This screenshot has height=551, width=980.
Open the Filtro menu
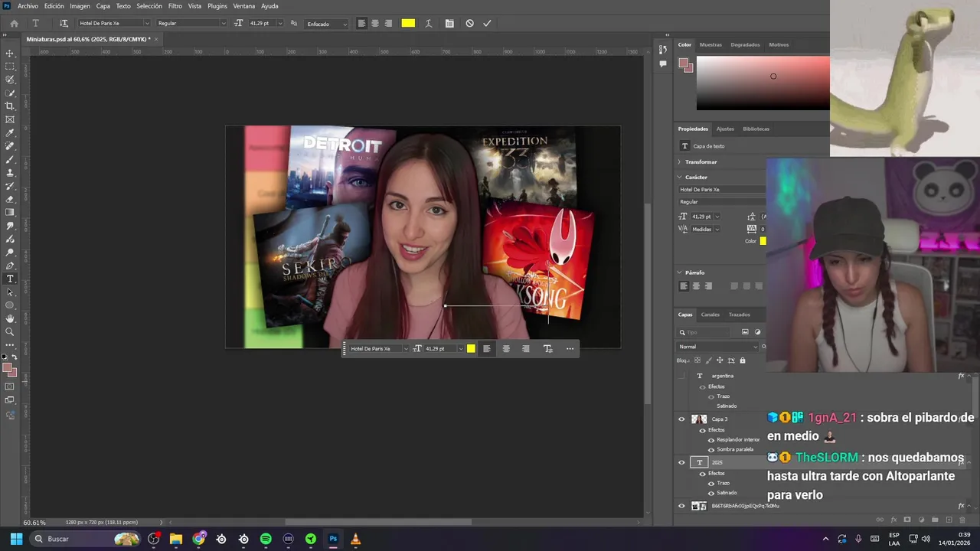pyautogui.click(x=175, y=6)
